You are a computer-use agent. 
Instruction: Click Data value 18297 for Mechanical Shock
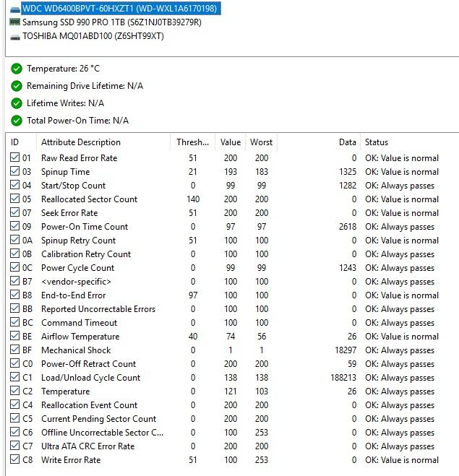pyautogui.click(x=346, y=350)
